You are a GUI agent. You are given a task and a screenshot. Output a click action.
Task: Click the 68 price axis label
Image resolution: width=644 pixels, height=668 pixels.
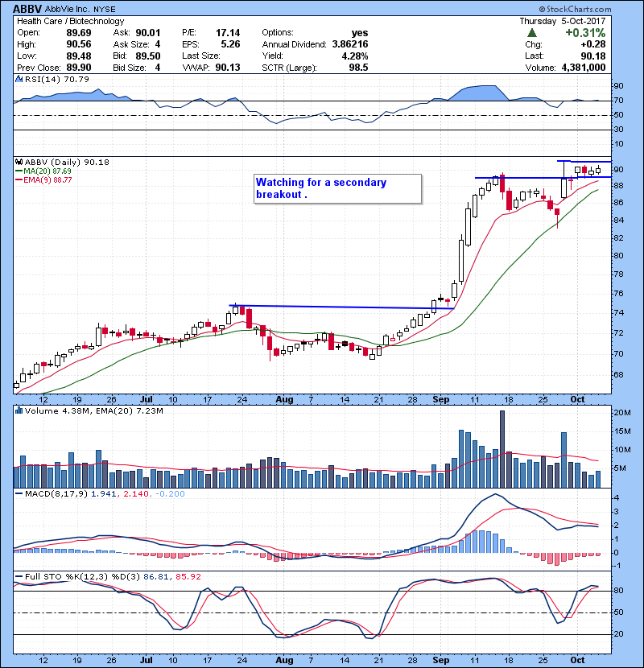618,375
